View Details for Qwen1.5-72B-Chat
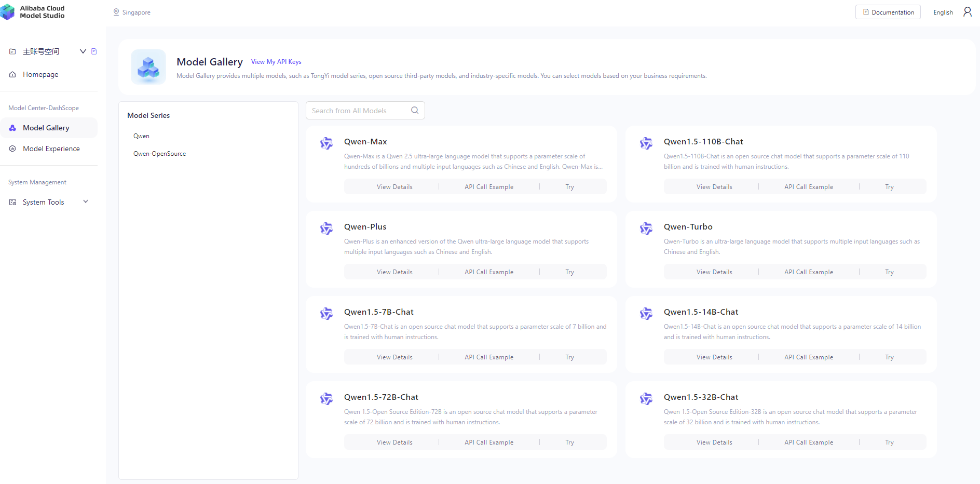Viewport: 980px width, 484px height. (x=394, y=442)
